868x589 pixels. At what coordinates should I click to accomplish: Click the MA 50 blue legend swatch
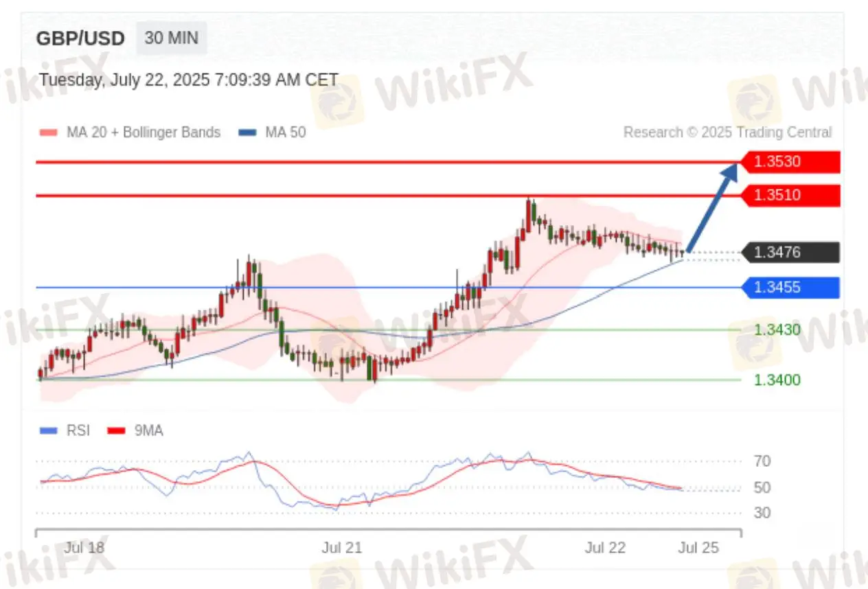(248, 132)
